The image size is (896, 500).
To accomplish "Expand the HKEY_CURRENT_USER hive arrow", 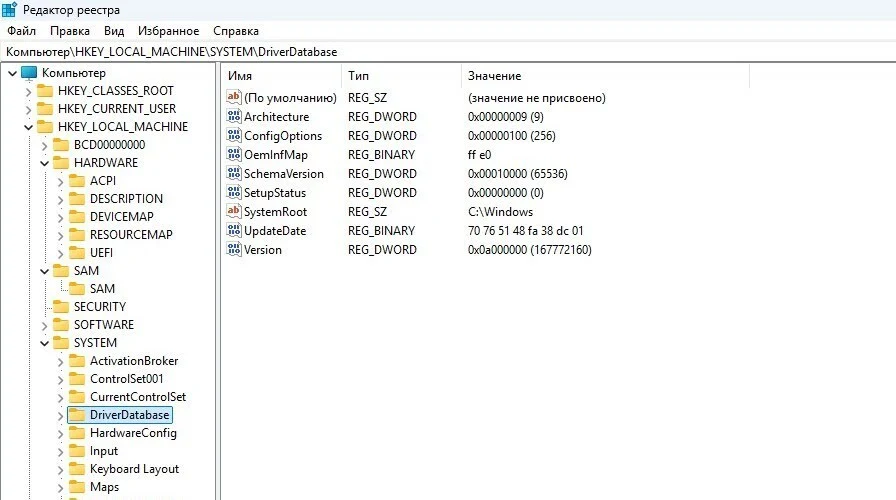I will [x=28, y=109].
